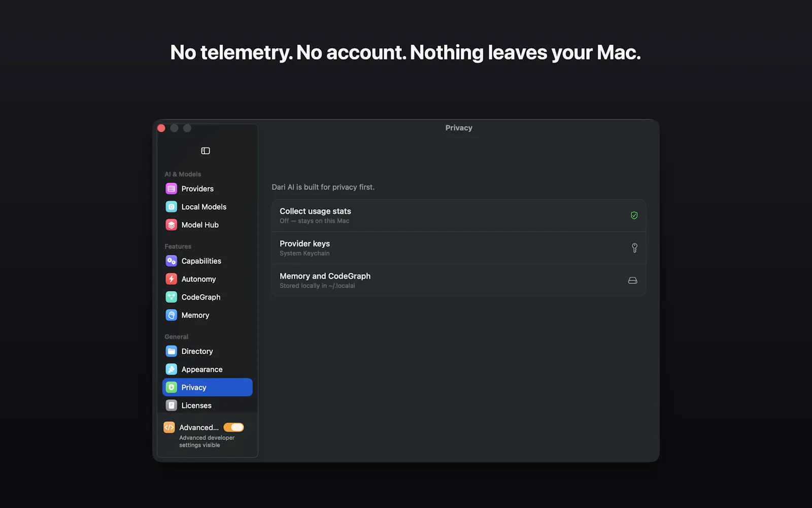This screenshot has height=508, width=812.
Task: Click the 'General' section header
Action: (x=177, y=337)
